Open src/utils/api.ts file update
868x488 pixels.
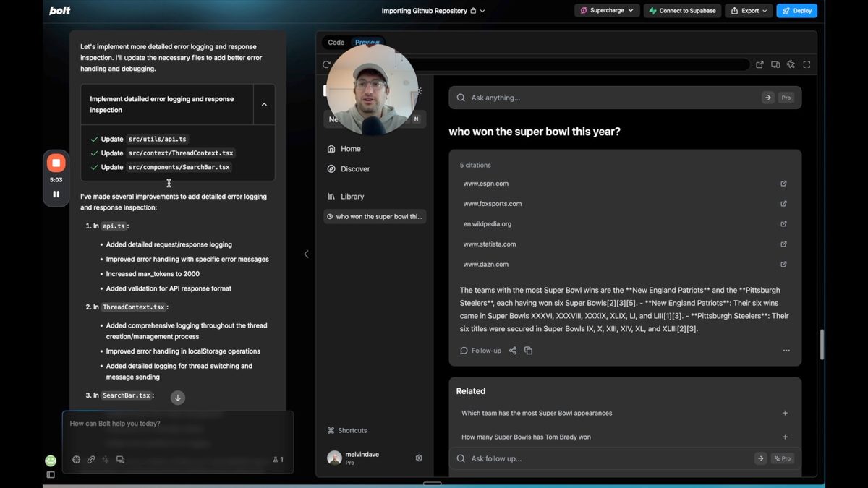158,139
